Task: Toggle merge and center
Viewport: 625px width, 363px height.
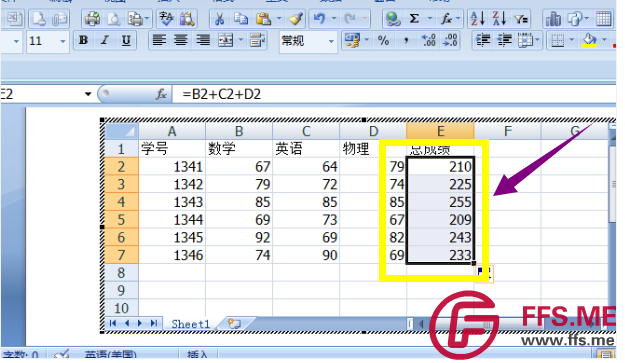Action: point(226,40)
